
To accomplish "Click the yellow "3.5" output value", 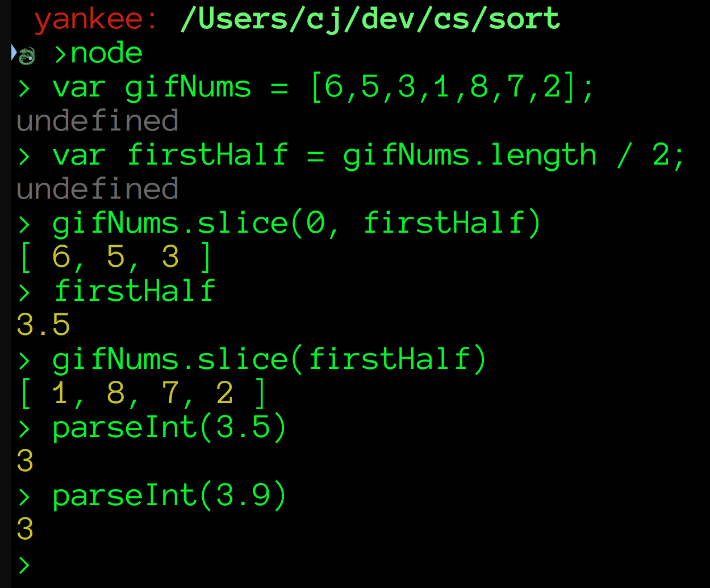I will point(43,325).
